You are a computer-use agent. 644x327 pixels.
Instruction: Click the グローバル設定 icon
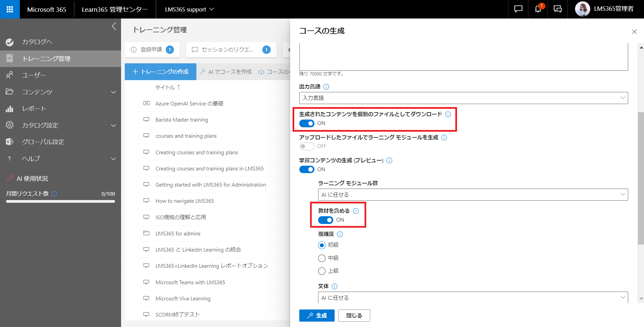click(x=10, y=142)
